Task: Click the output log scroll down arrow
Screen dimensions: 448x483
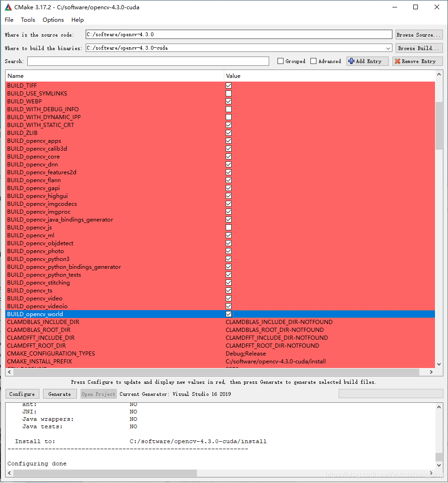Action: pyautogui.click(x=439, y=465)
